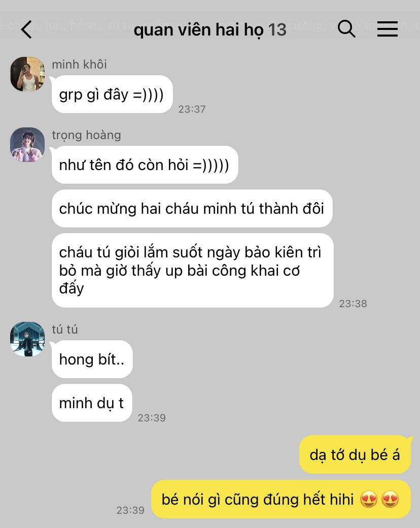Open the hamburger menu icon

coord(388,28)
